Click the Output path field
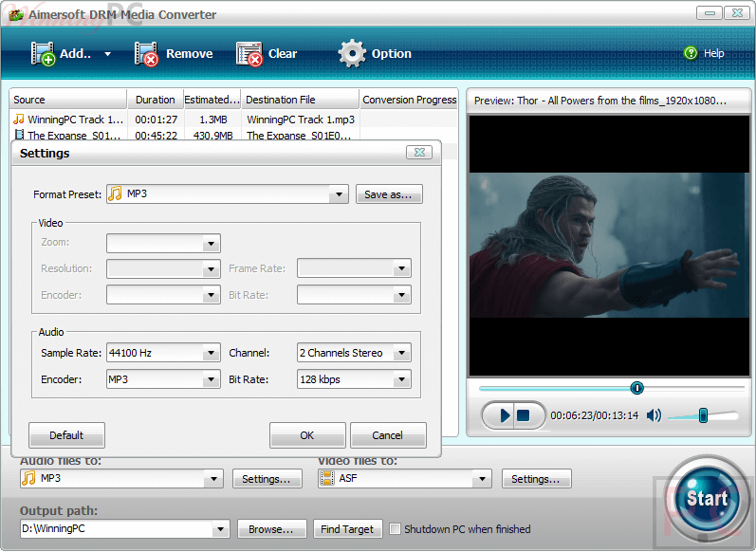The height and width of the screenshot is (552, 756). [x=116, y=529]
